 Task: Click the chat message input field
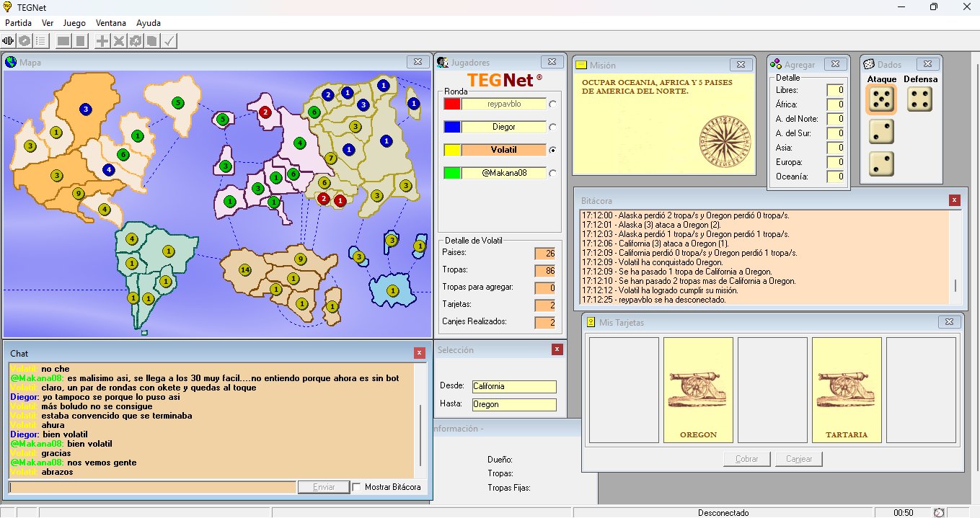(x=152, y=487)
